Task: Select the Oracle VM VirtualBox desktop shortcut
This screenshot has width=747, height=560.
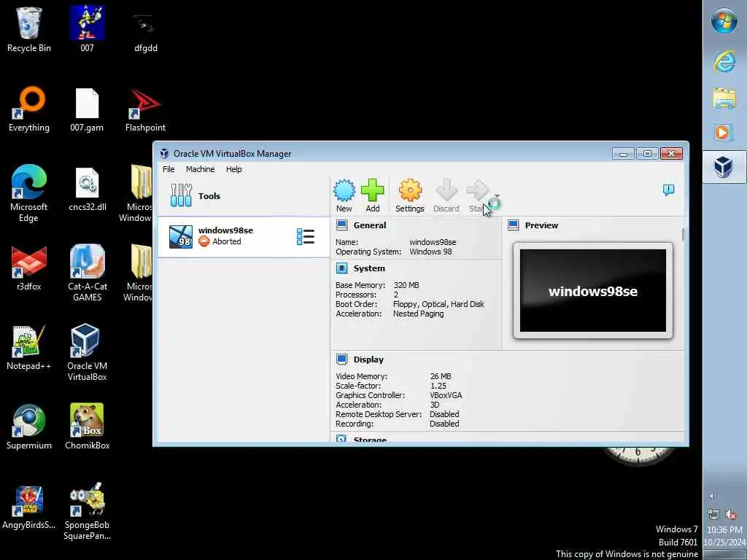Action: point(87,352)
